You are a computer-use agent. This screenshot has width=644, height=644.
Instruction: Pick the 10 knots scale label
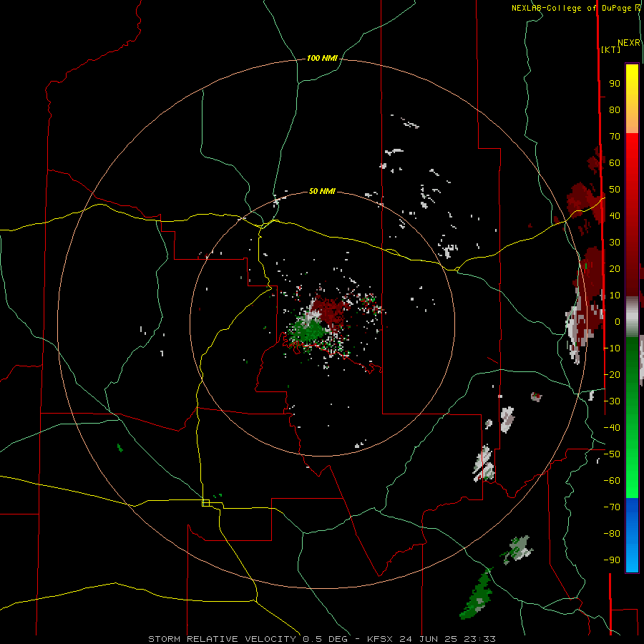[x=615, y=296]
